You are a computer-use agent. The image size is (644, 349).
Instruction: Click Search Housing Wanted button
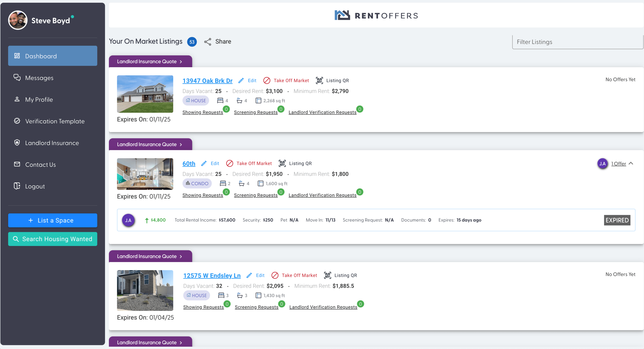[x=53, y=239]
